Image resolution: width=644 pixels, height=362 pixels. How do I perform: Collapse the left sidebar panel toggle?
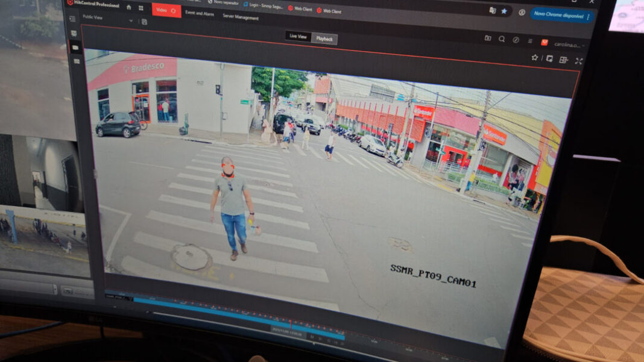click(x=74, y=20)
